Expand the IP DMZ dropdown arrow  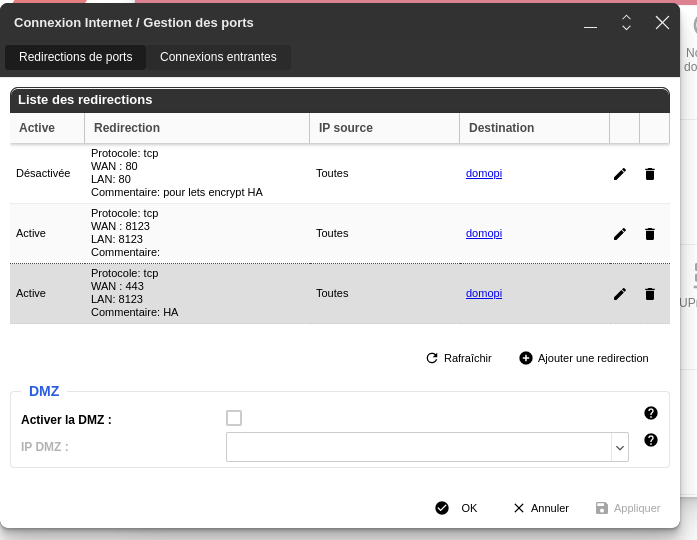[620, 447]
